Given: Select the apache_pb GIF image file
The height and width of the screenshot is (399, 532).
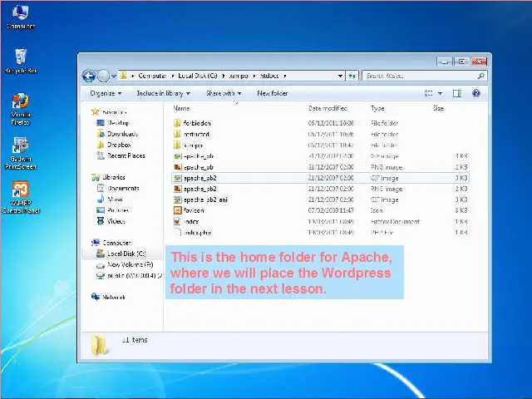Looking at the screenshot, I should [320, 156].
